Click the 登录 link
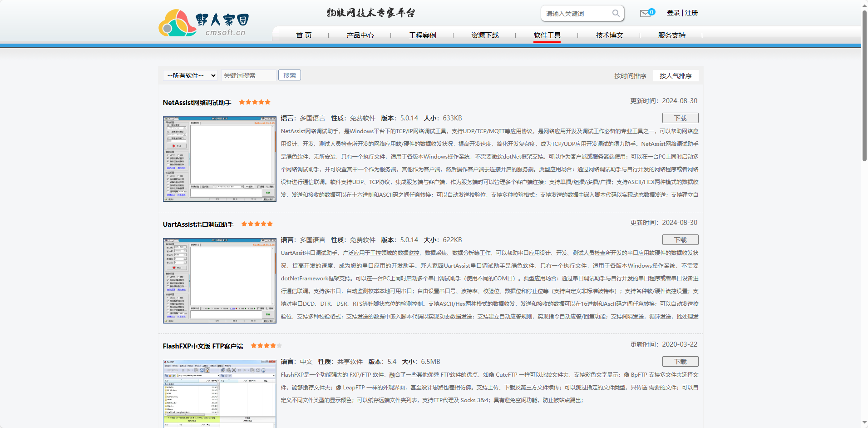The height and width of the screenshot is (428, 868). click(673, 13)
